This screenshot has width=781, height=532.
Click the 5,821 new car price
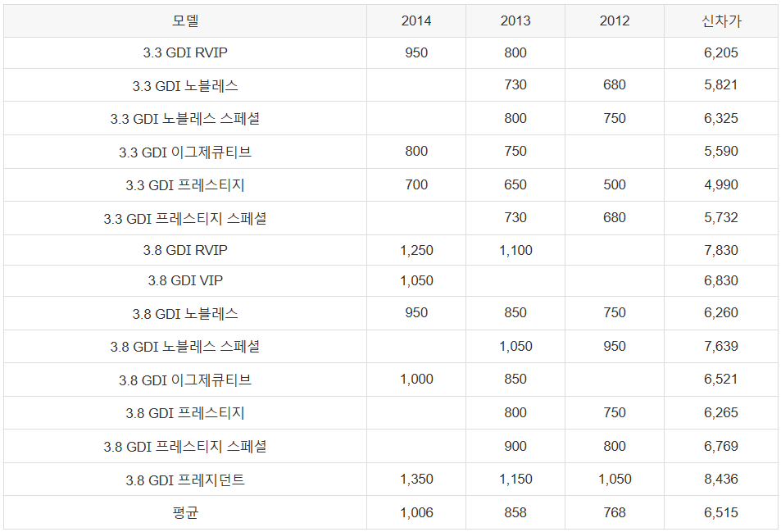coord(720,84)
